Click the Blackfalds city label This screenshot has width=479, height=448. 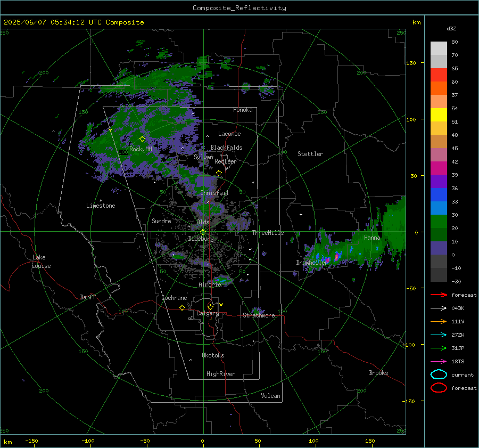226,148
